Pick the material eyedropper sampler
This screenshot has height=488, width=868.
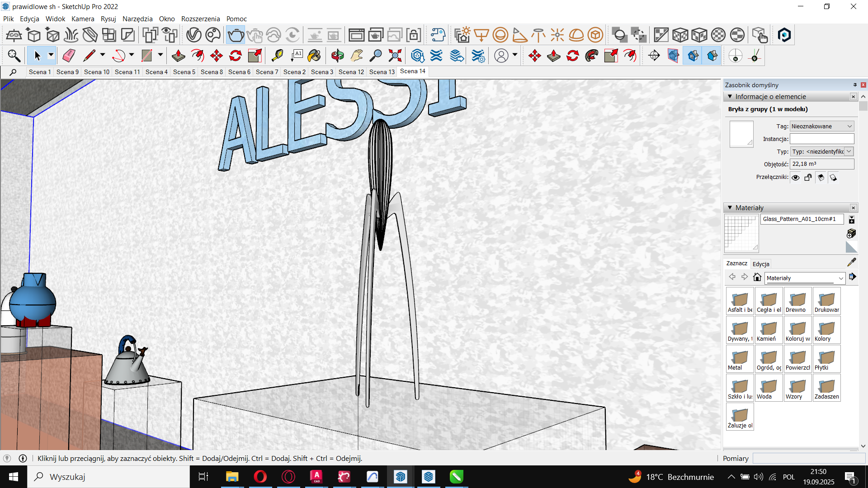(851, 263)
